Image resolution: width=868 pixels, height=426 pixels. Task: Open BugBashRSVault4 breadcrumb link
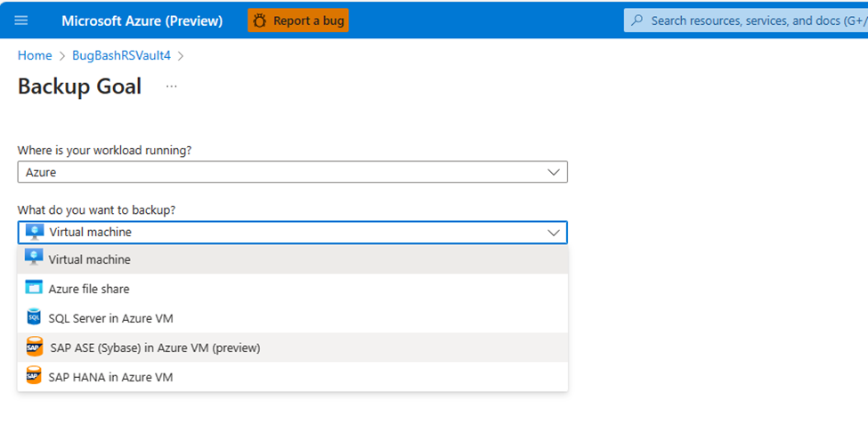point(121,55)
